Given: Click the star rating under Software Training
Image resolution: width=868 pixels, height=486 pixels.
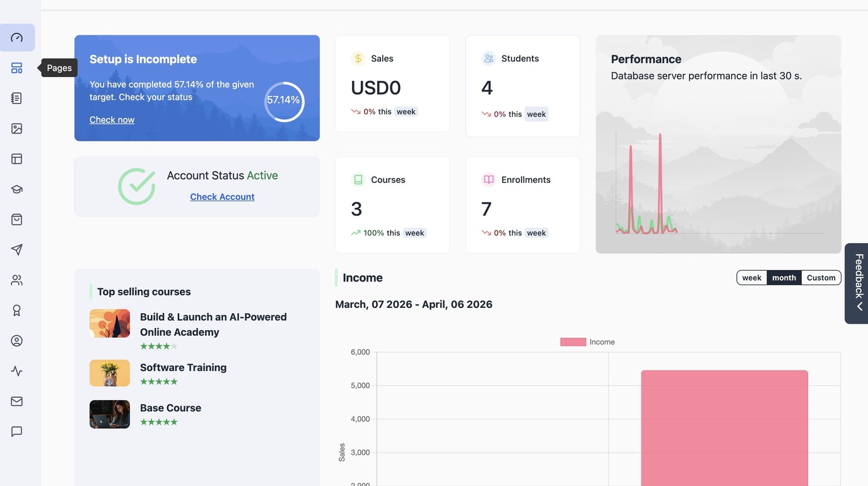Looking at the screenshot, I should (159, 382).
